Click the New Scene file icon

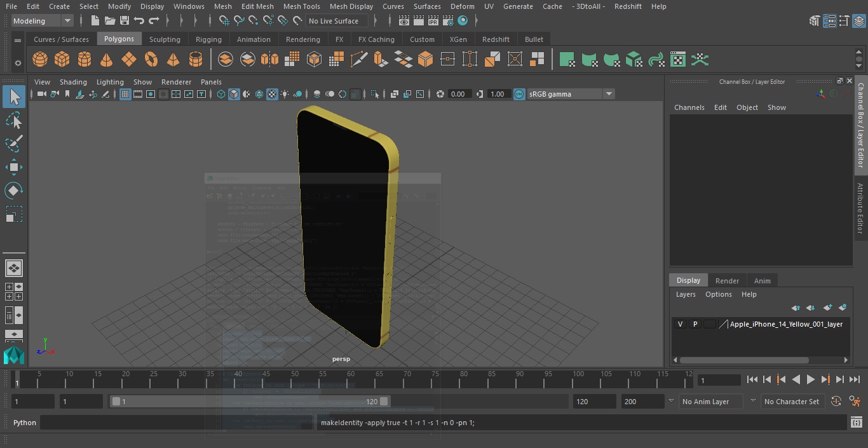point(95,21)
